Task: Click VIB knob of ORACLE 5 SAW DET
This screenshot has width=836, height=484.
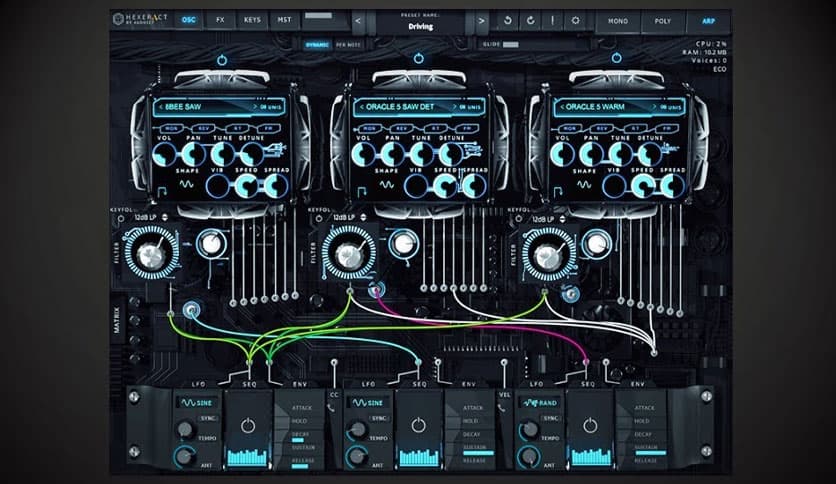Action: point(416,186)
